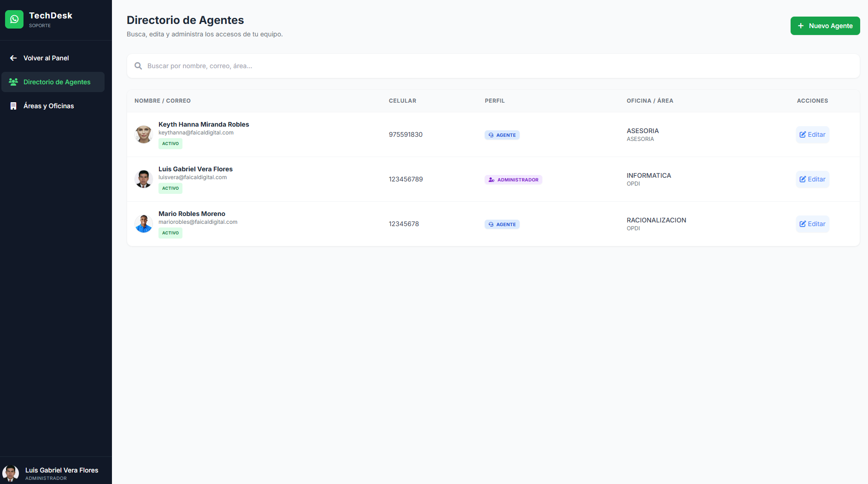The image size is (868, 484).
Task: Edit Keyth Hanna Miranda Robles' record
Action: [812, 134]
